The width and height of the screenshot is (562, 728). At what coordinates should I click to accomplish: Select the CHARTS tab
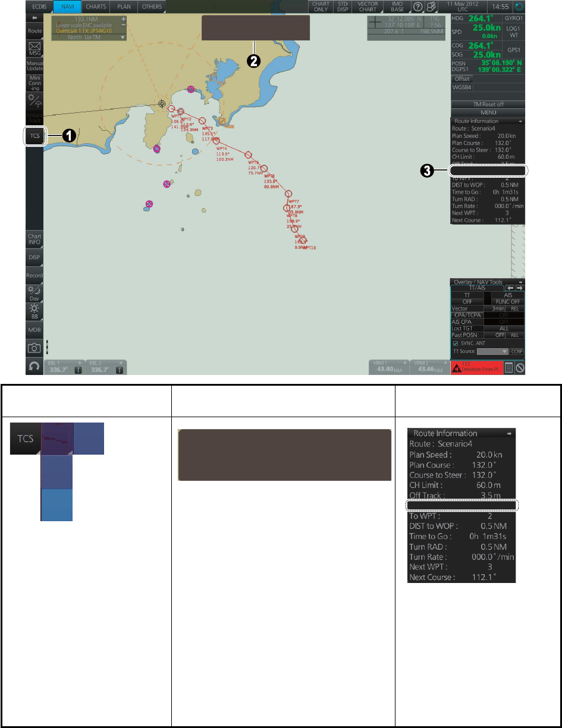95,7
